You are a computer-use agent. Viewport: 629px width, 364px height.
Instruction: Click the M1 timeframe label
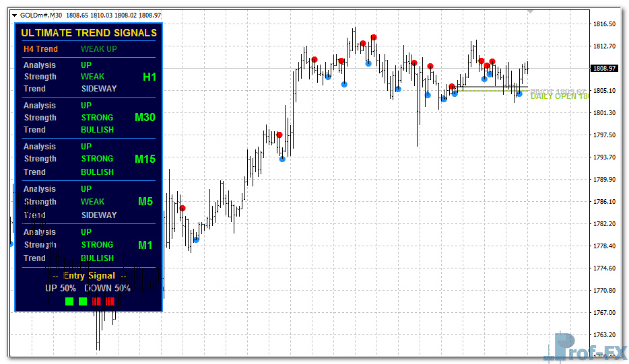click(145, 245)
